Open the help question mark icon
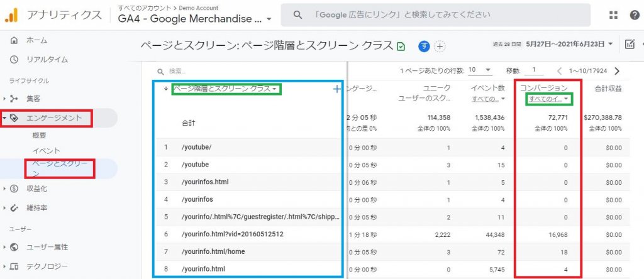644x279 pixels. click(635, 15)
